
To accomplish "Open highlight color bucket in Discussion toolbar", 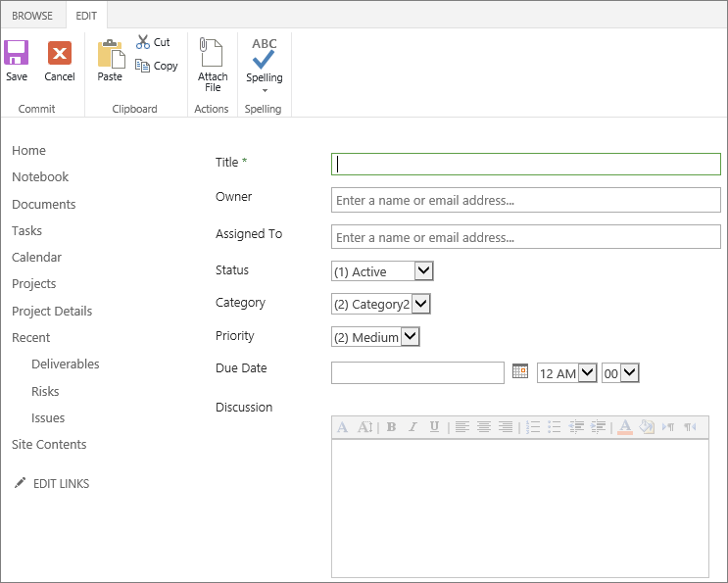I will point(647,427).
